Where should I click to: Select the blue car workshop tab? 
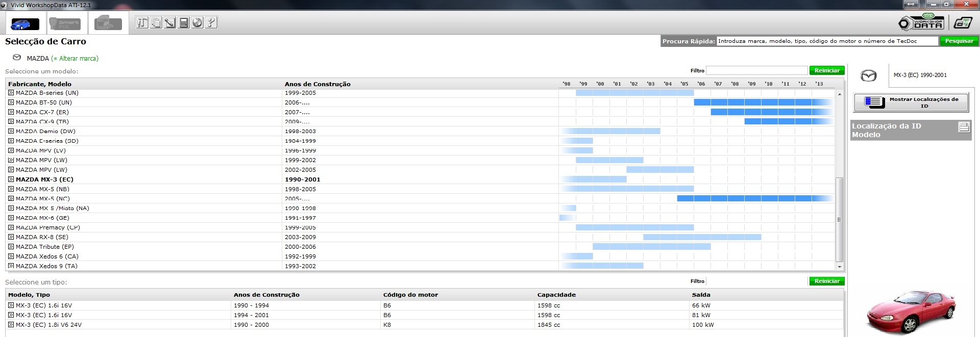[24, 23]
